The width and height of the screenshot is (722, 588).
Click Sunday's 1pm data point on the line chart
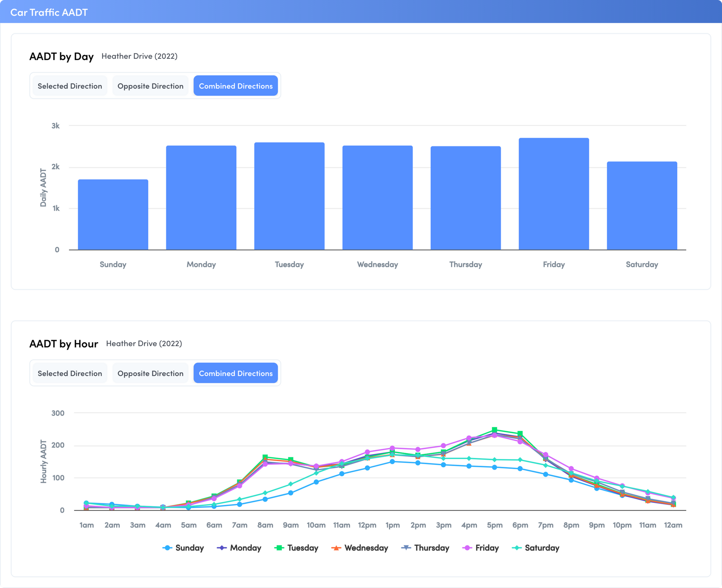393,462
